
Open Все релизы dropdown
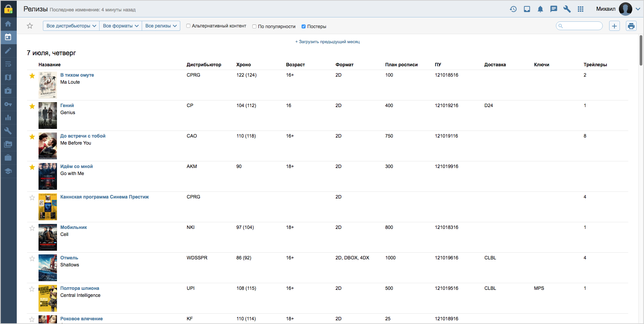(x=161, y=26)
